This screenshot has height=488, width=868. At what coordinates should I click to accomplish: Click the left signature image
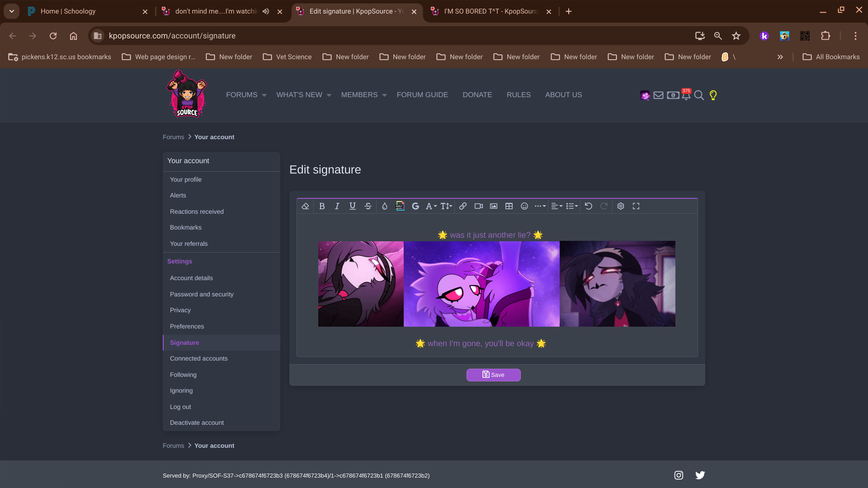(x=361, y=284)
